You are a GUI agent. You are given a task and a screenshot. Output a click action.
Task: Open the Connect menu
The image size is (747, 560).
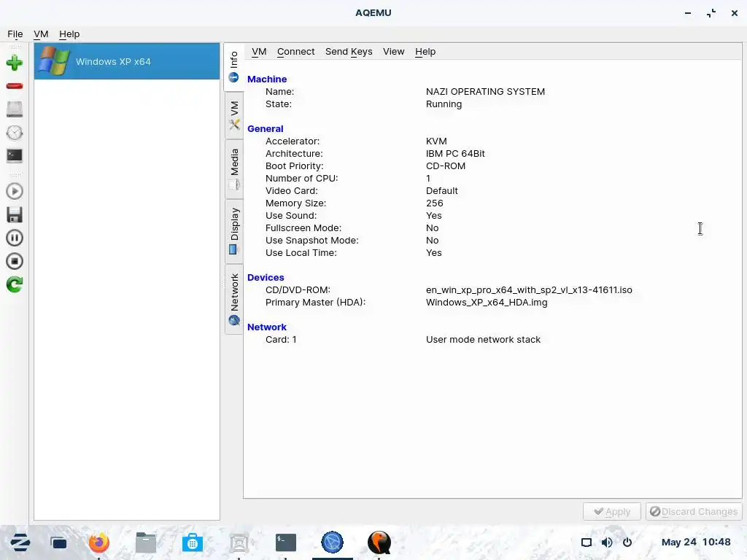coord(296,52)
